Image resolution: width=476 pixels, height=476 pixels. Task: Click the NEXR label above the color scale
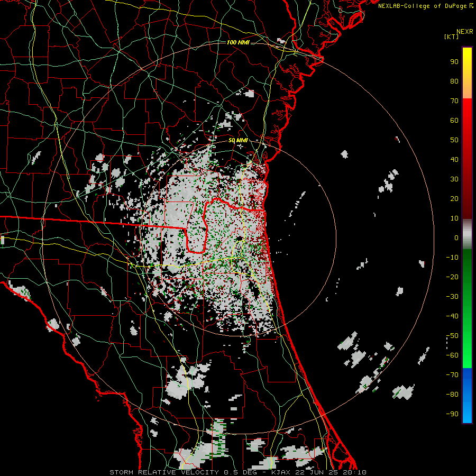[x=464, y=32]
